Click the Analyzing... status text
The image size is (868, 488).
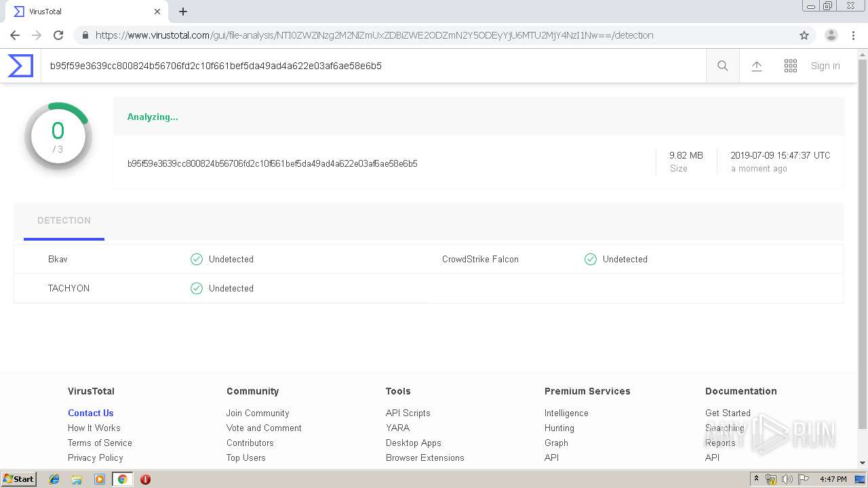(x=153, y=117)
